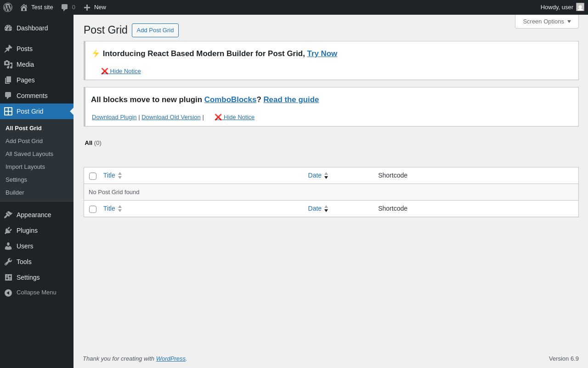Click the Test site home icon

click(24, 7)
